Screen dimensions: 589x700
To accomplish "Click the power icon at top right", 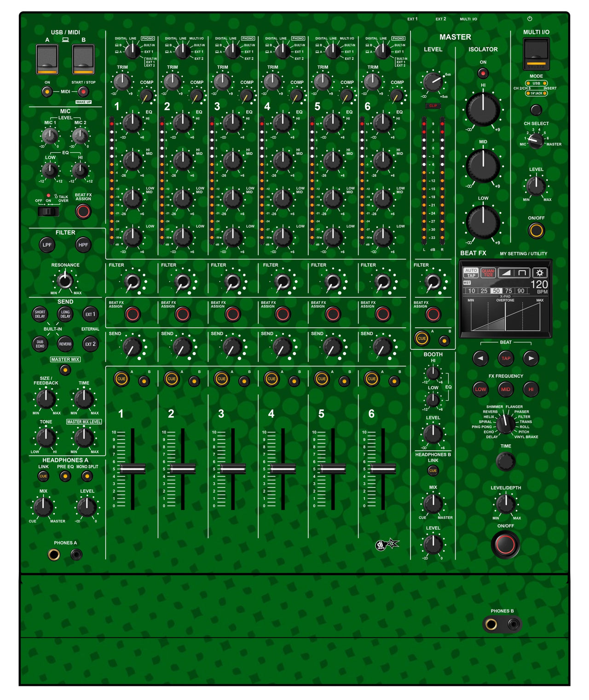I will point(530,19).
